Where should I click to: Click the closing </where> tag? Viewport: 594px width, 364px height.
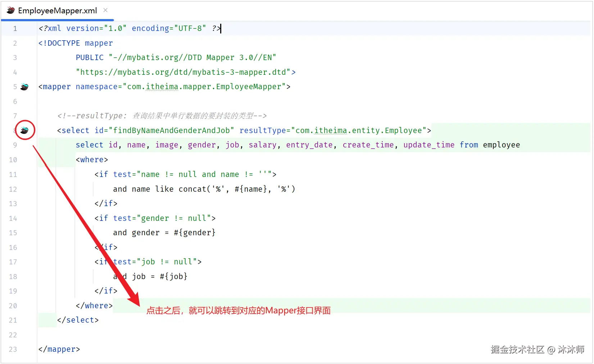(x=94, y=305)
